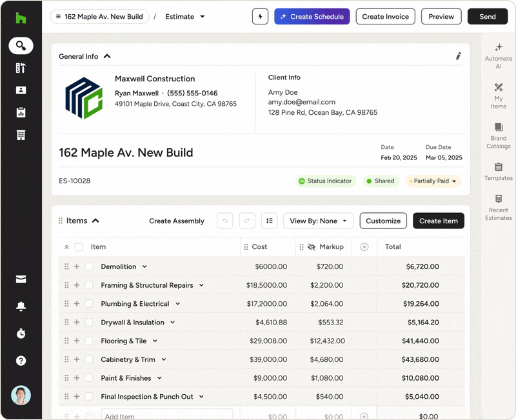This screenshot has height=420, width=516.
Task: Click the Add Item input field
Action: point(166,416)
